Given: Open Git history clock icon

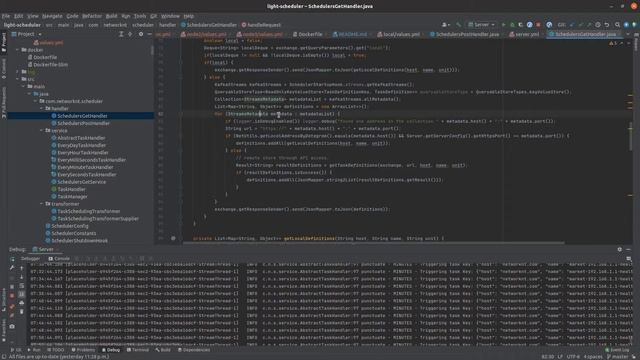Looking at the screenshot, I should (598, 25).
